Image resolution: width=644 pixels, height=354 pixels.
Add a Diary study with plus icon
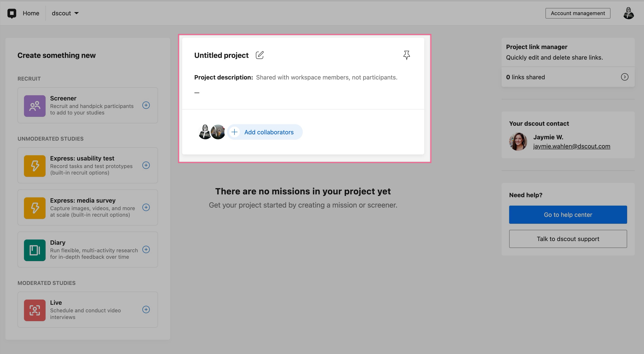point(146,249)
